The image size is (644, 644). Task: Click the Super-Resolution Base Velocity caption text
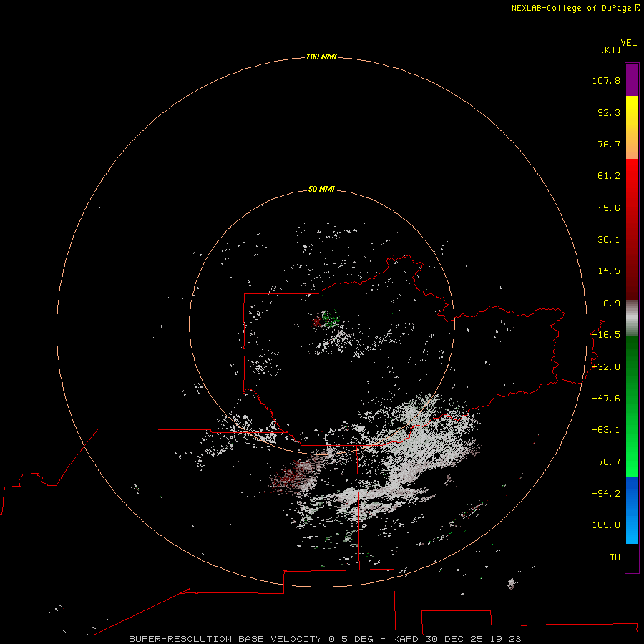325,639
